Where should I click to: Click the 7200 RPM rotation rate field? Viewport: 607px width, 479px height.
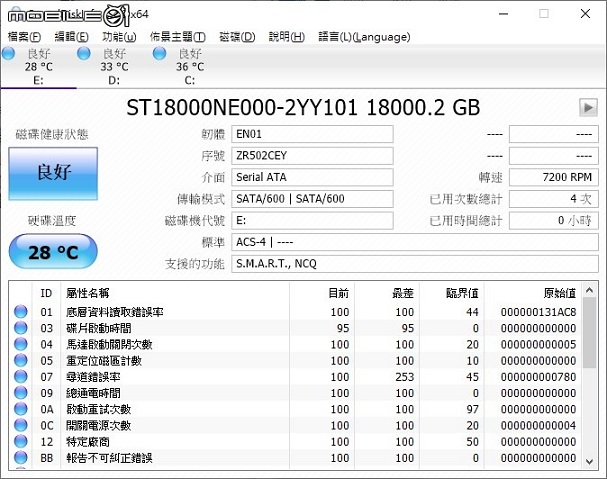click(x=554, y=177)
